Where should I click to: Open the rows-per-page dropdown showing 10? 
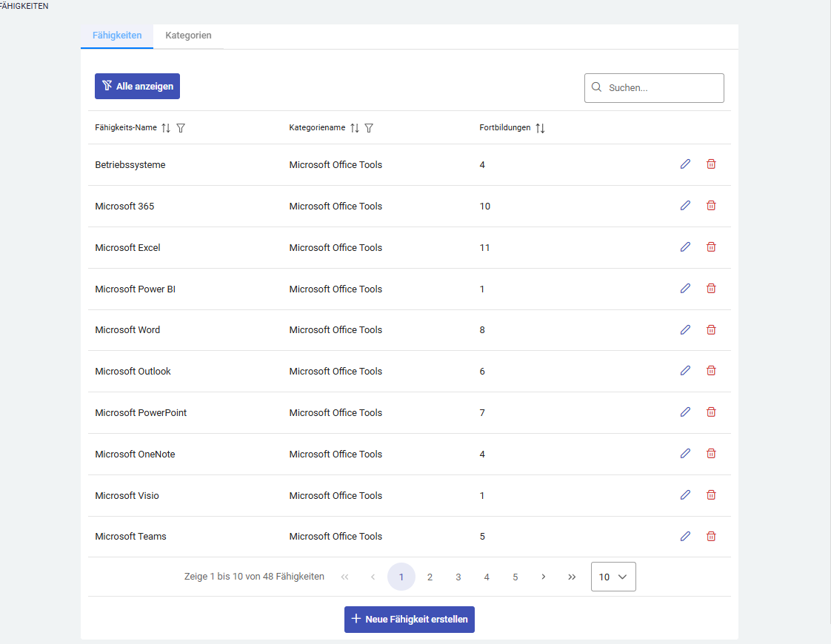[613, 577]
